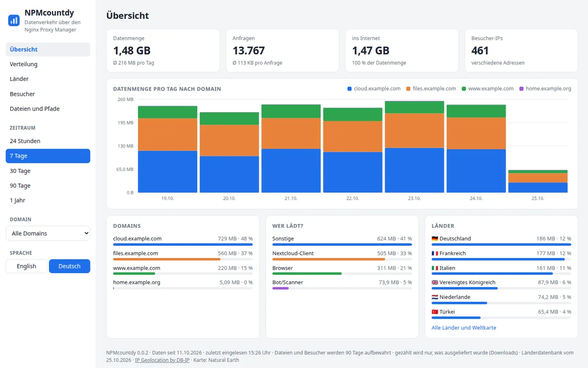The image size is (588, 368).
Task: Choose the 90 Tage time range
Action: coord(48,186)
